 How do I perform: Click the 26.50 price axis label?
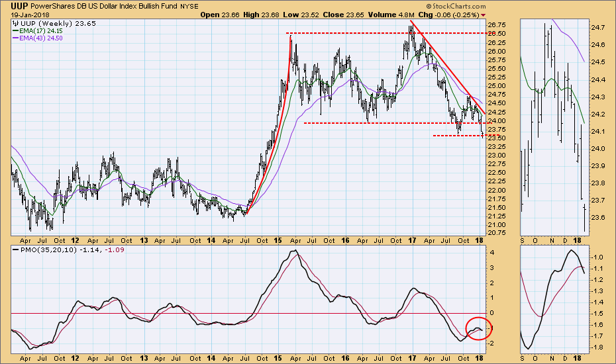(x=496, y=33)
